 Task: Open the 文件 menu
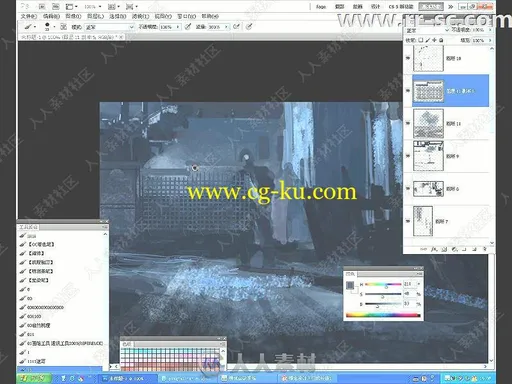[x=29, y=16]
